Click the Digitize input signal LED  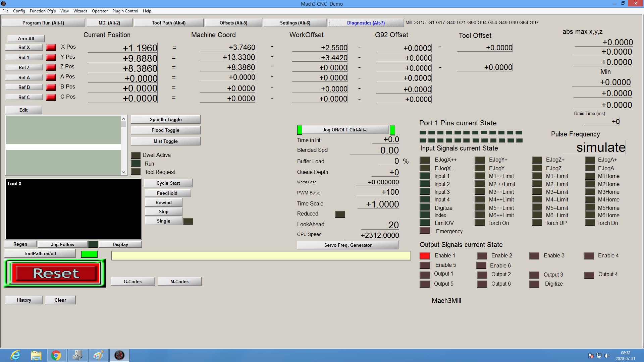pos(425,208)
